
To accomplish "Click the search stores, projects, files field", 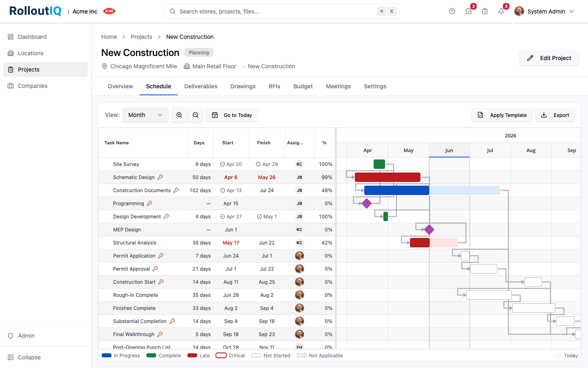I will (282, 11).
